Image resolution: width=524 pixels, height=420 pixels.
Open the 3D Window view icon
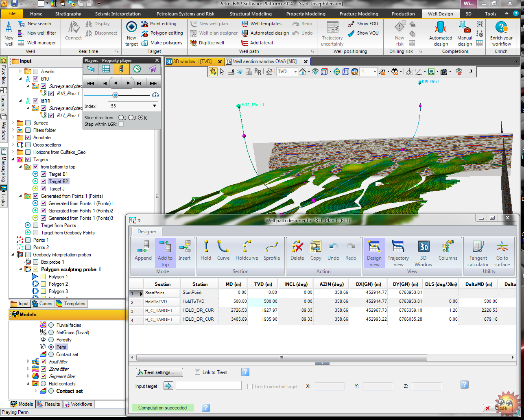pyautogui.click(x=424, y=254)
